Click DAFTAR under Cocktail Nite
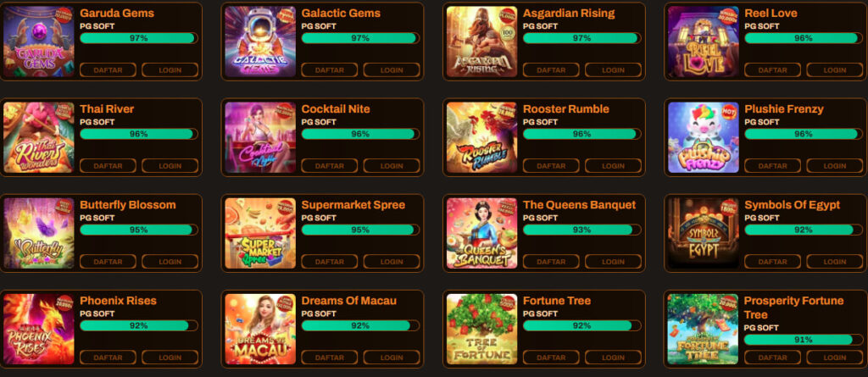The width and height of the screenshot is (868, 377). [330, 166]
